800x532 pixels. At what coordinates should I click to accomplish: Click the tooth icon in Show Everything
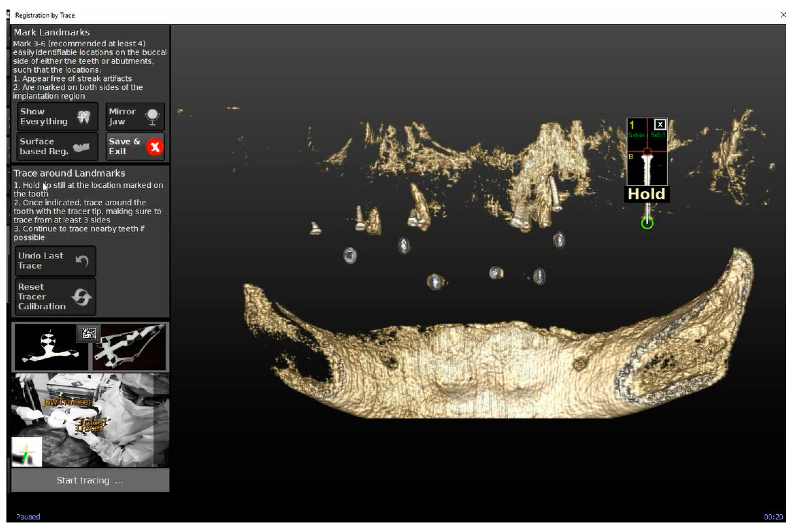point(84,117)
